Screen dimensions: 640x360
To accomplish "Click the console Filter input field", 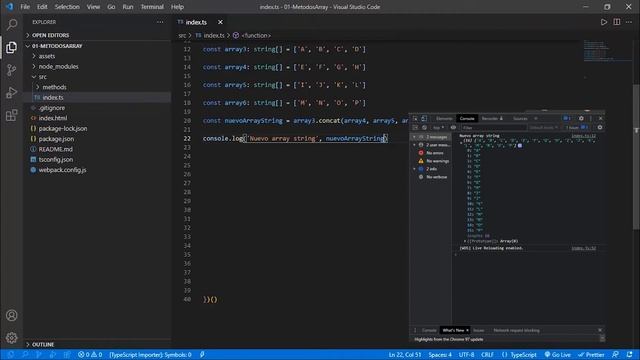I will pyautogui.click(x=493, y=128).
